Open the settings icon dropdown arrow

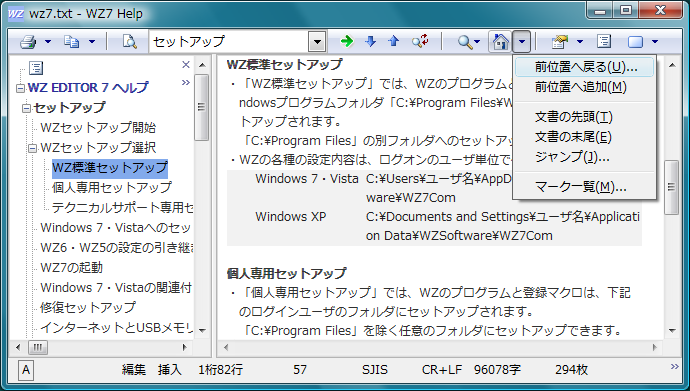[x=580, y=42]
